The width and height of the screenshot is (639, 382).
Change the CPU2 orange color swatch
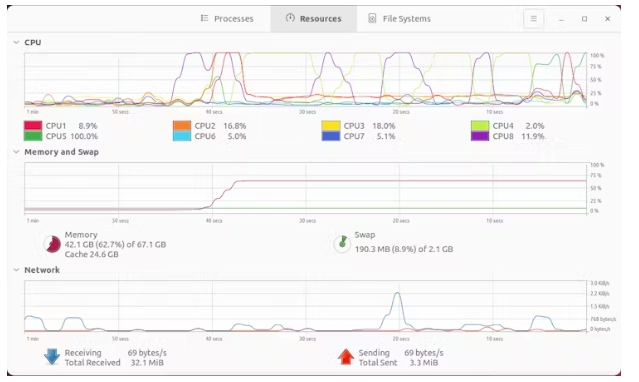[182, 126]
